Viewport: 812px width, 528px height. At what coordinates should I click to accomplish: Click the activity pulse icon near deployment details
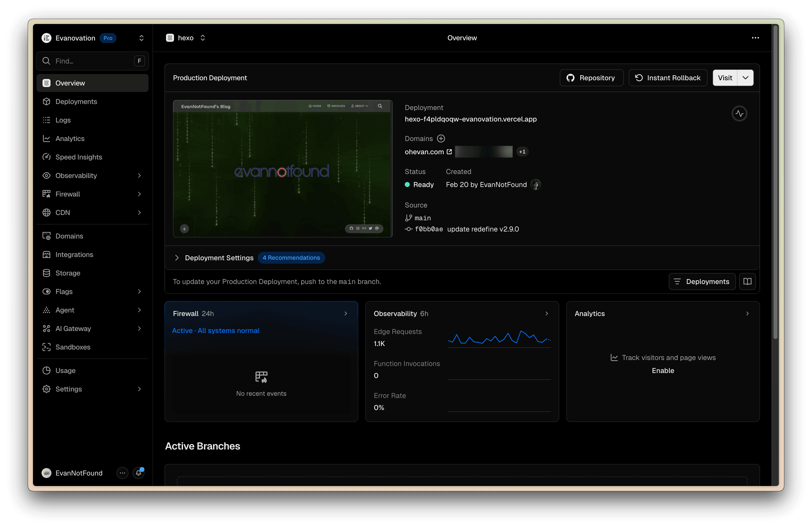(x=740, y=113)
